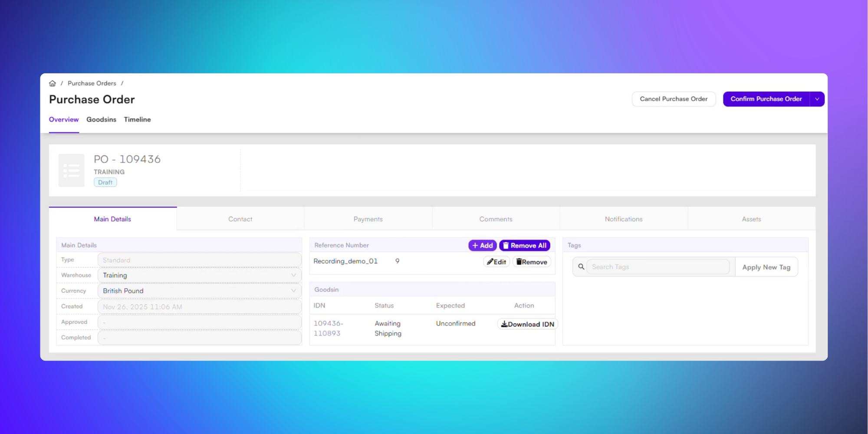
Task: Open the Payments tab
Action: [368, 219]
